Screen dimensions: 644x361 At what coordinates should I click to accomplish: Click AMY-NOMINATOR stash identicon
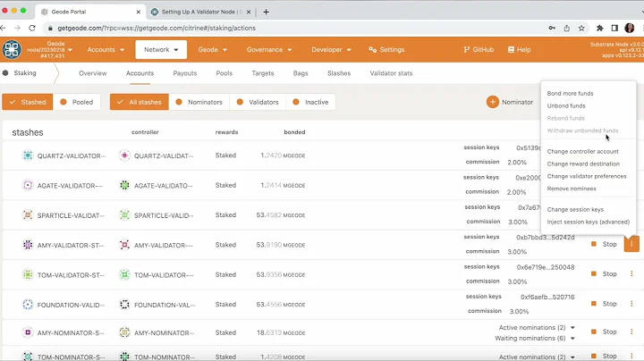click(28, 332)
